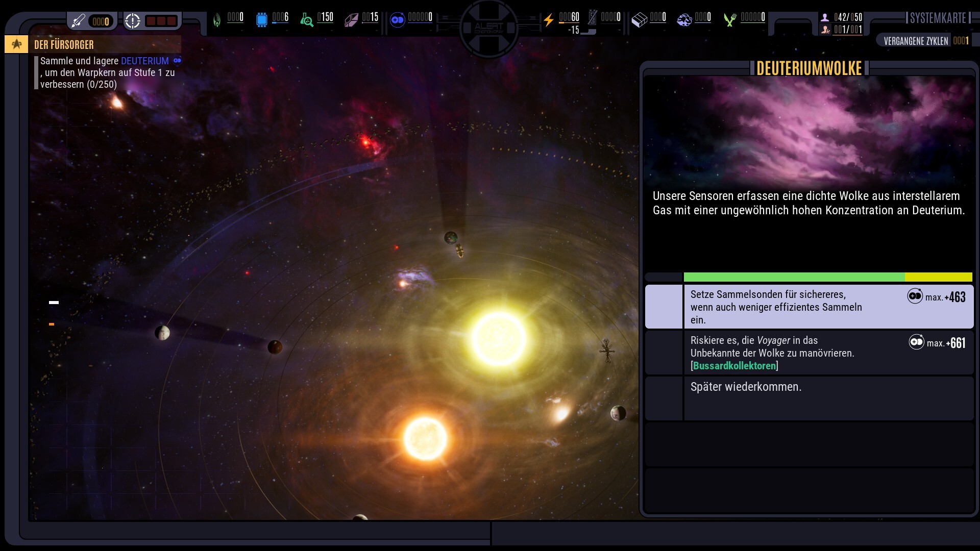Click the Starfleet badge mission icon
Image resolution: width=980 pixels, height=551 pixels.
coord(16,44)
